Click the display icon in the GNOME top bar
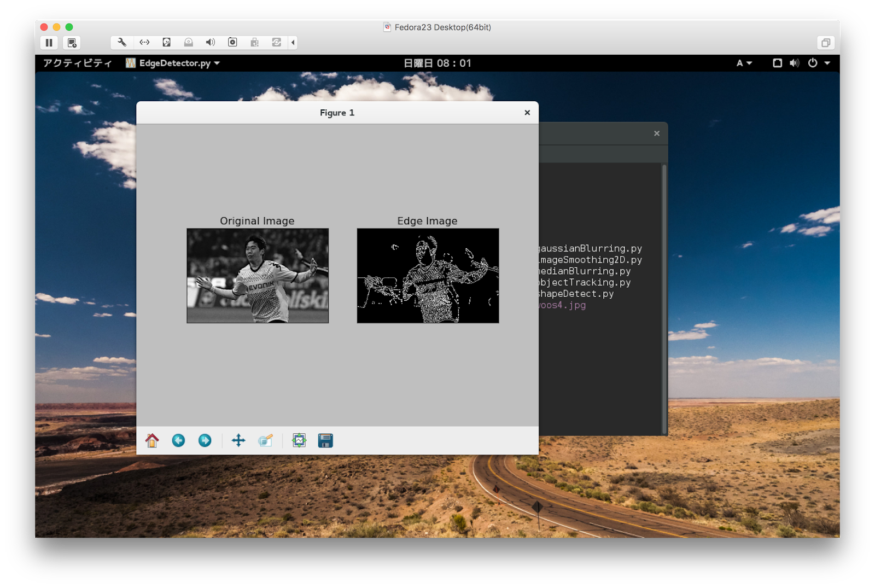Screen dimensions: 875x588 777,63
